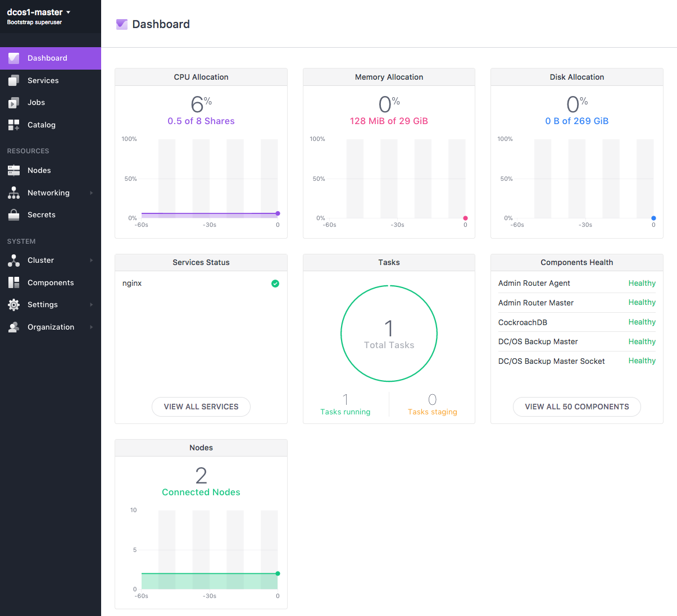Click the View All Services button
Screen dimensions: 677x616
[201, 407]
